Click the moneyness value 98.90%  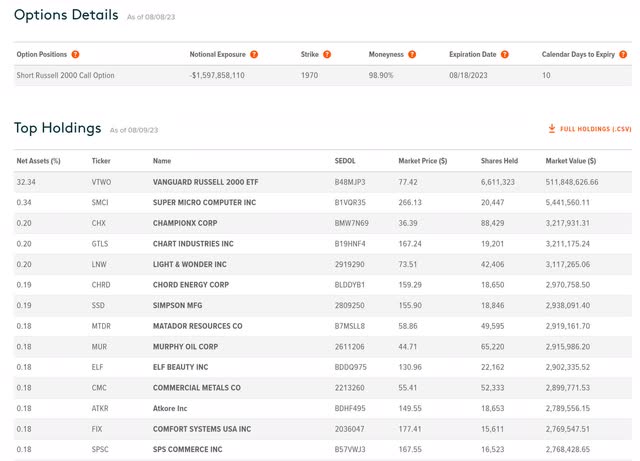click(381, 76)
